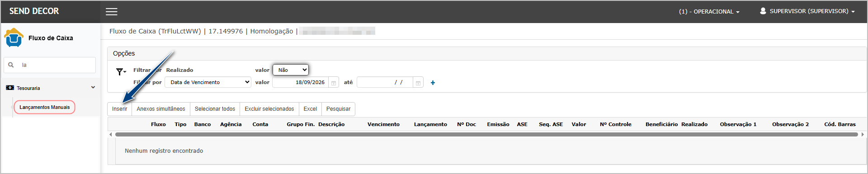Sort by Agência column header

[231, 124]
